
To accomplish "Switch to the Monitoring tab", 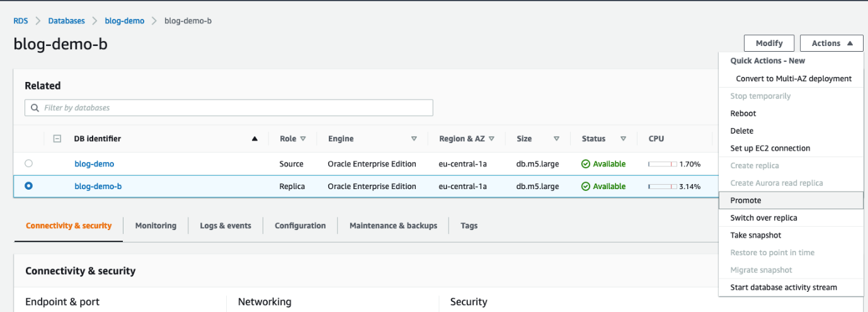I will 156,226.
